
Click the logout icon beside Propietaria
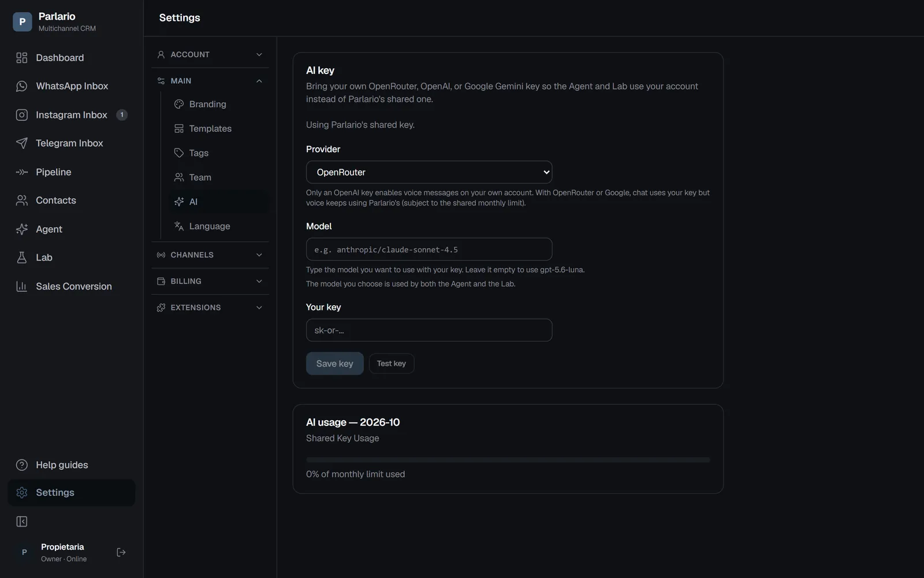click(121, 553)
